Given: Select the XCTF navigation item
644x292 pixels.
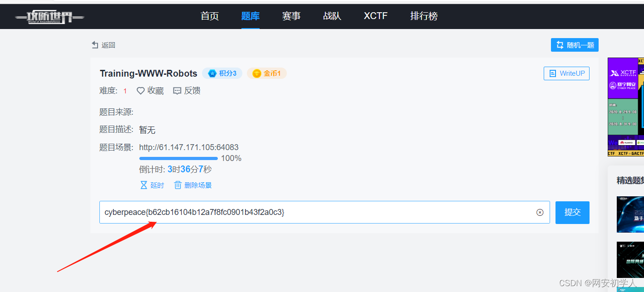Looking at the screenshot, I should [x=375, y=16].
